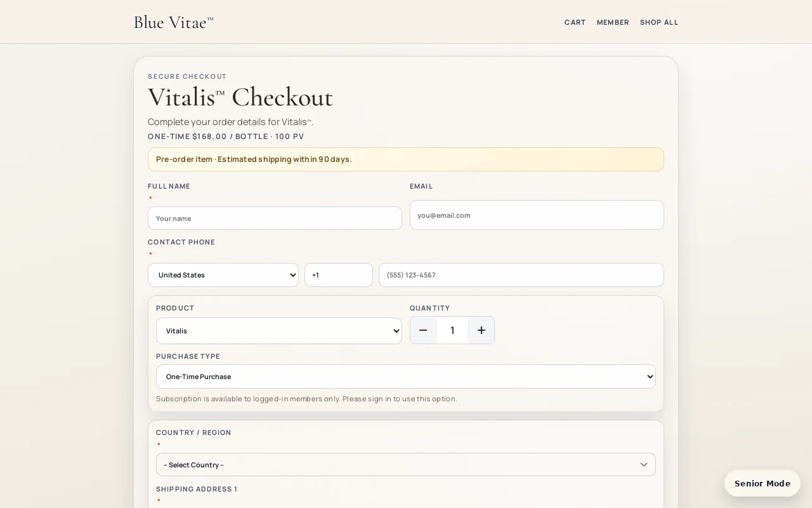Open the Purchase Type dropdown
This screenshot has width=812, height=508.
coord(406,377)
